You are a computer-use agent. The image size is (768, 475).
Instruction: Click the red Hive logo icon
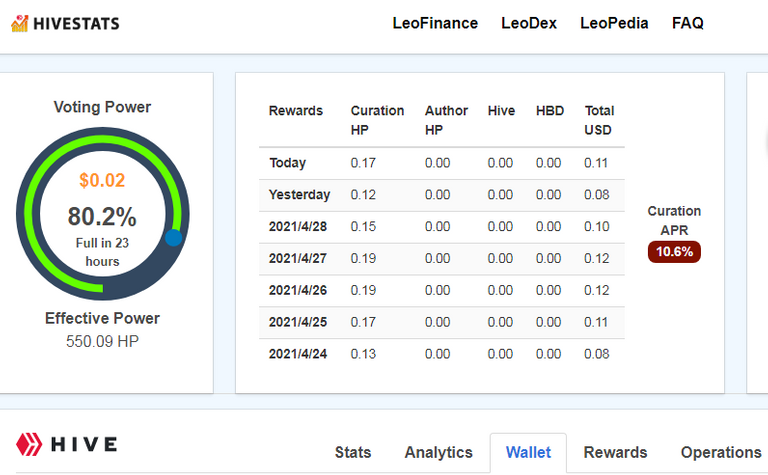coord(29,444)
